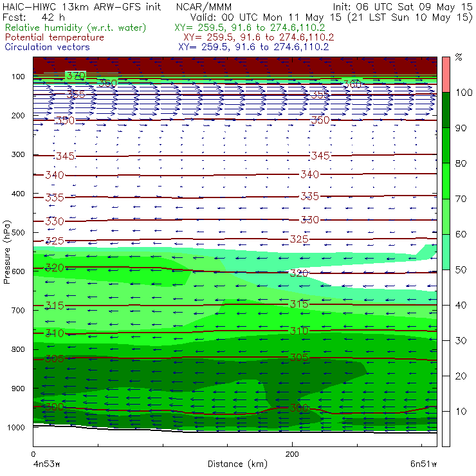Click the '100' pressure axis tick label
The height and width of the screenshot is (476, 476).
pyautogui.click(x=18, y=77)
